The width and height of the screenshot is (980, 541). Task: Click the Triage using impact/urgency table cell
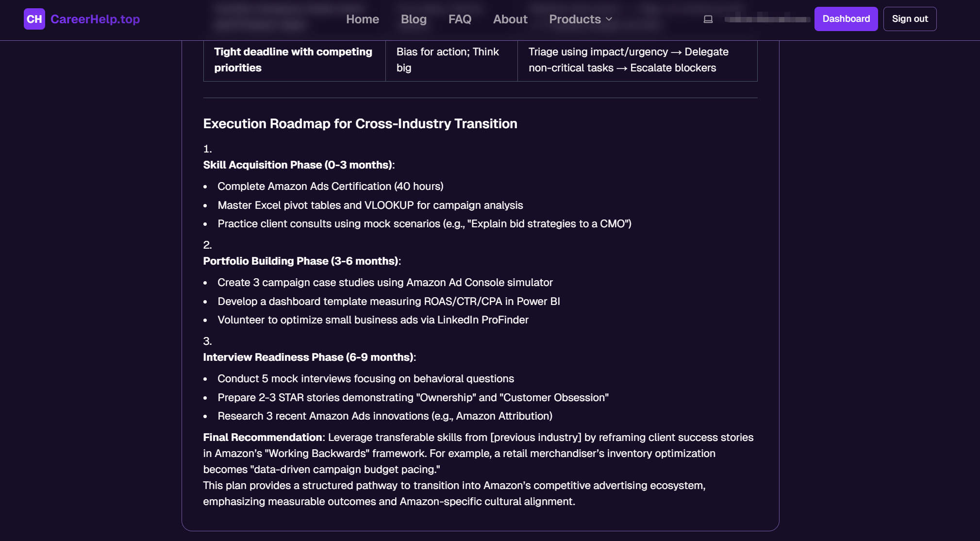click(629, 59)
